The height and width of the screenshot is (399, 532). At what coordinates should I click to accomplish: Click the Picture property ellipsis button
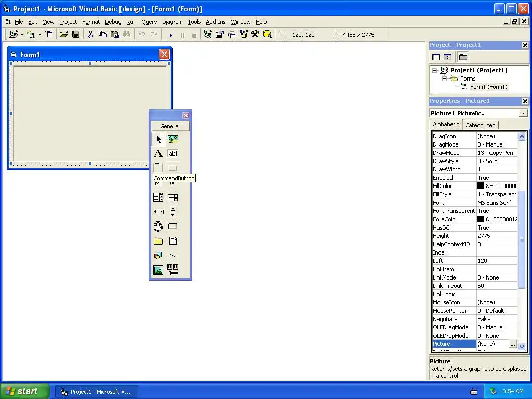coord(513,344)
